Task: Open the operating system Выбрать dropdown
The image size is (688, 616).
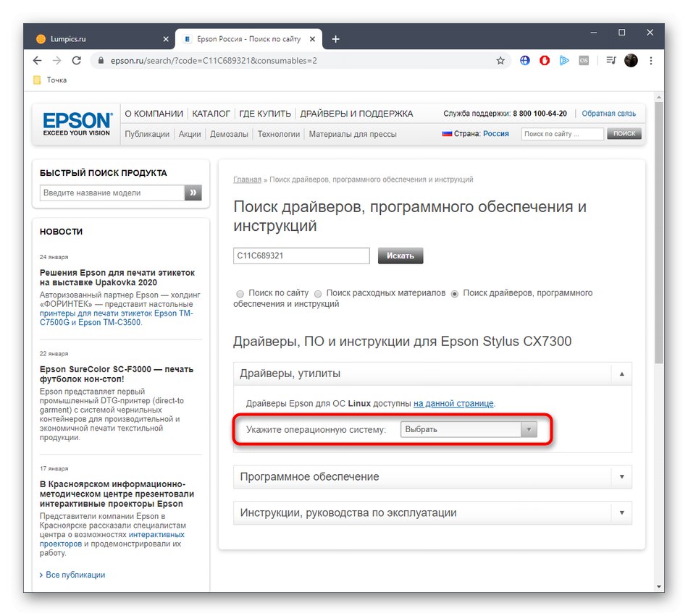Action: [469, 429]
